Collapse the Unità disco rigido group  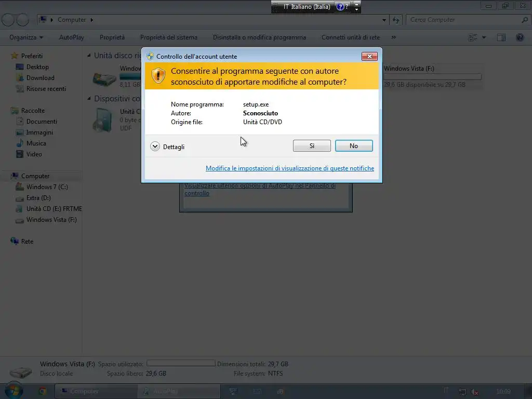(89, 55)
